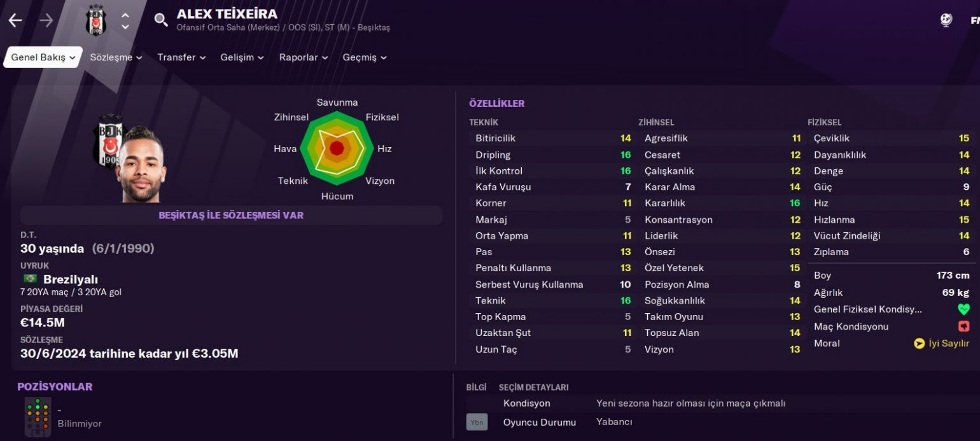Image resolution: width=980 pixels, height=441 pixels.
Task: Toggle the Ybn foreigner status badge
Action: click(477, 421)
